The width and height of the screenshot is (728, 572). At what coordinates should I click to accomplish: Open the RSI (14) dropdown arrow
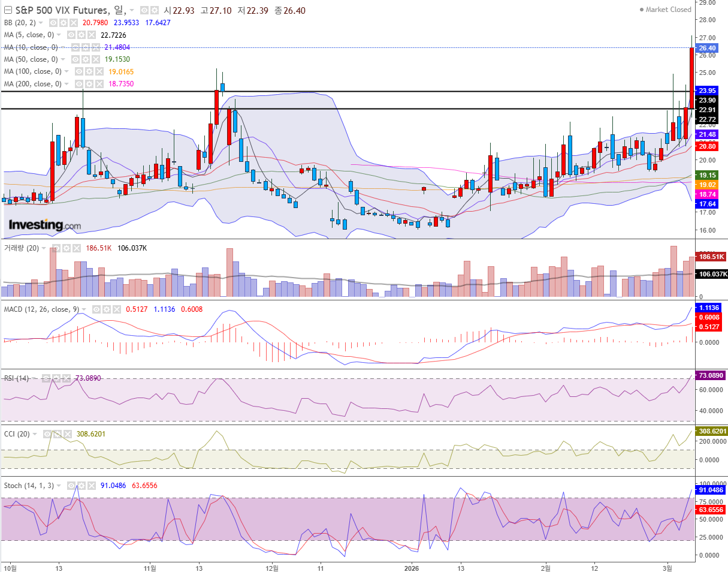click(x=34, y=378)
